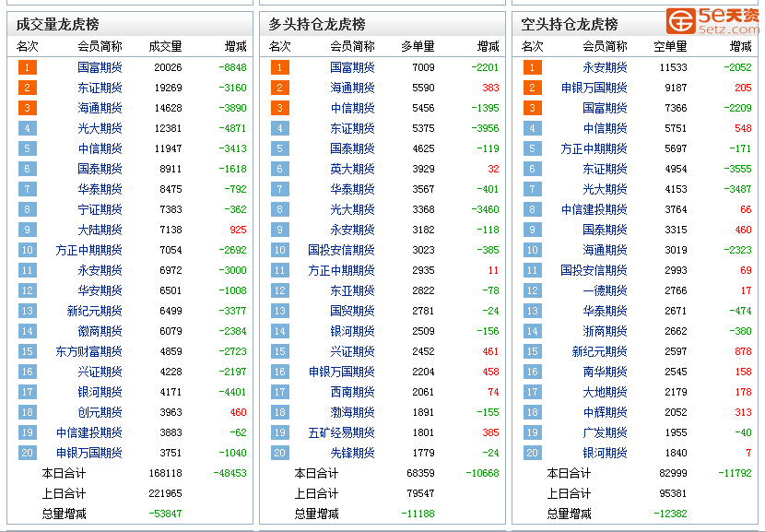765x532 pixels.
Task: Open 国富期货 in 多头持仓龙虎榜
Action: 352,67
